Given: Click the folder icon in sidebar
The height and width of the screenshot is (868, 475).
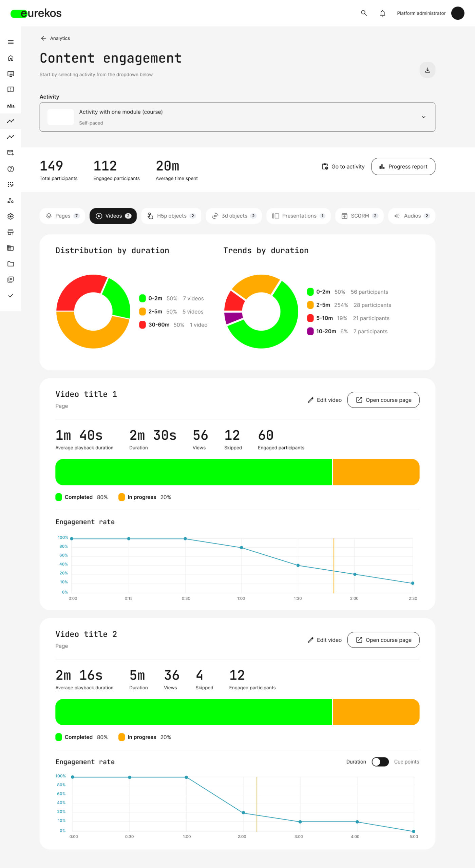Looking at the screenshot, I should (11, 264).
